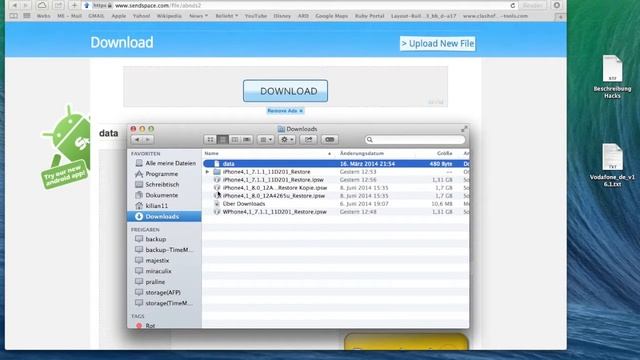Open the Top Sites grid icon
This screenshot has width=640, height=360.
click(x=27, y=16)
